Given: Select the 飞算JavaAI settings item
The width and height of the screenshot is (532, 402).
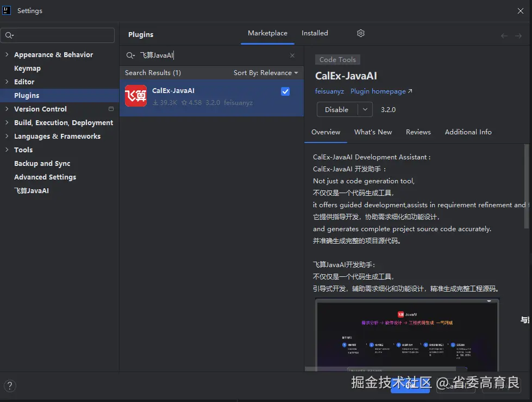Looking at the screenshot, I should 31,190.
